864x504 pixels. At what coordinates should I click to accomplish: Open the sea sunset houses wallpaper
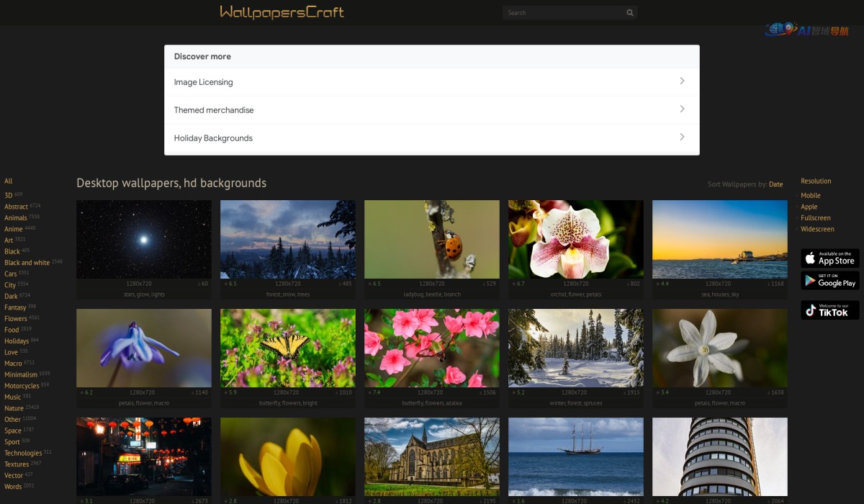(x=719, y=240)
